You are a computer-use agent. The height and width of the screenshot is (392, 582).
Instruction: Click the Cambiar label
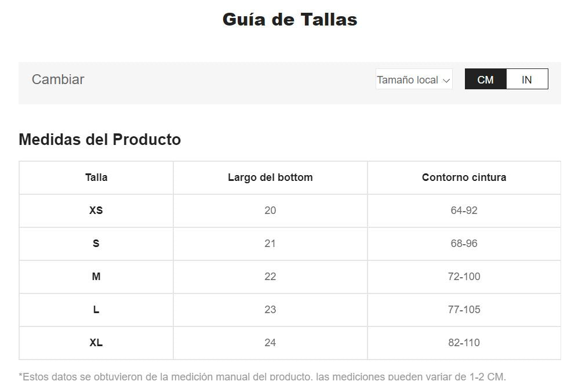[x=58, y=79]
